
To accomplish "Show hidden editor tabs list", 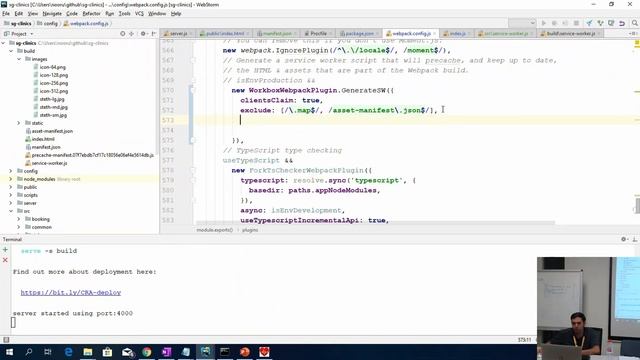I will [633, 33].
